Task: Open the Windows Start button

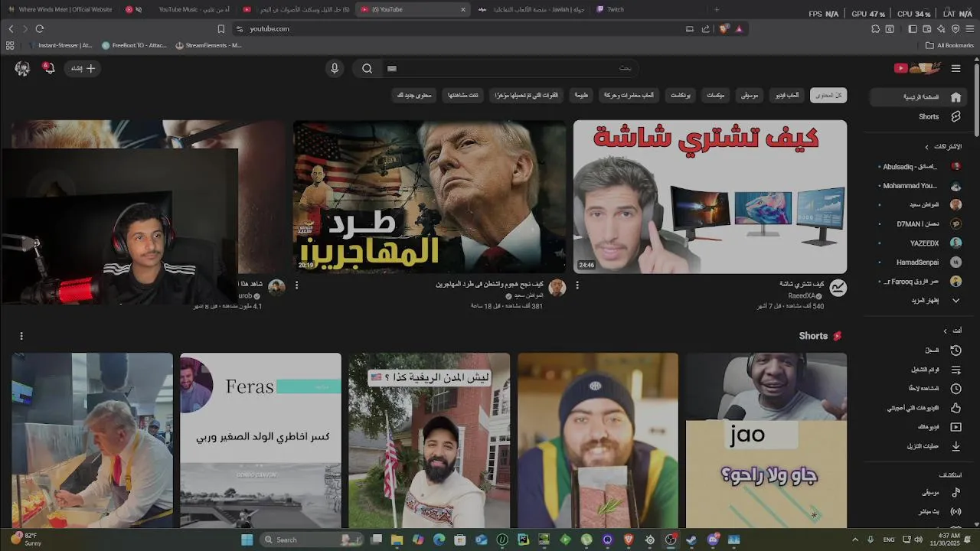Action: pos(247,540)
